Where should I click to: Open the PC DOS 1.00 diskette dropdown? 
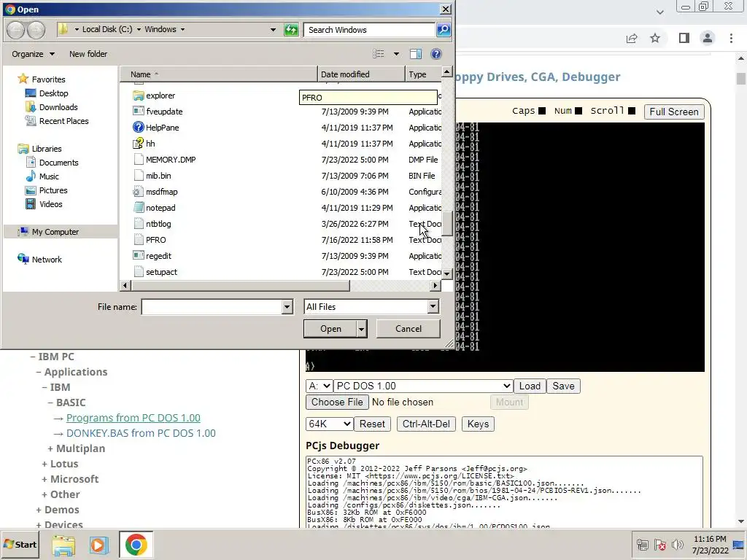(423, 386)
